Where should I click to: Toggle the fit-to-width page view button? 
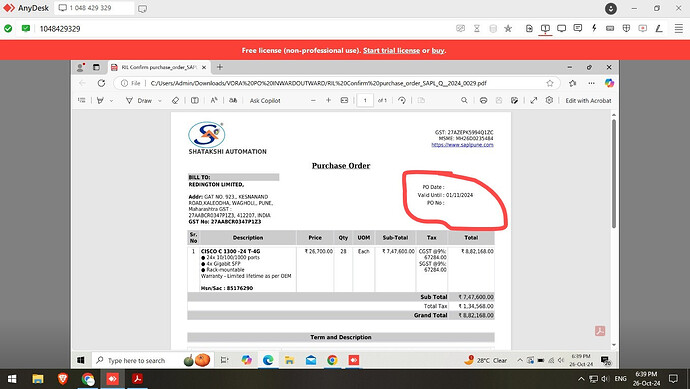[345, 100]
